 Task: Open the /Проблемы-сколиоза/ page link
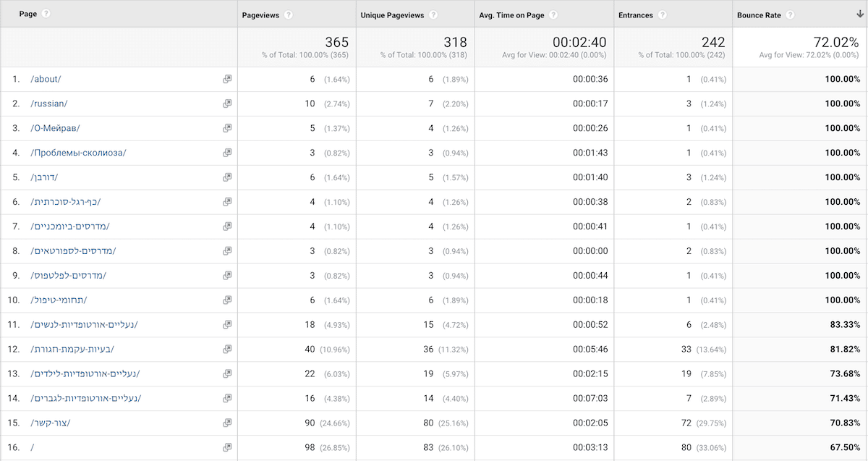[x=78, y=153]
